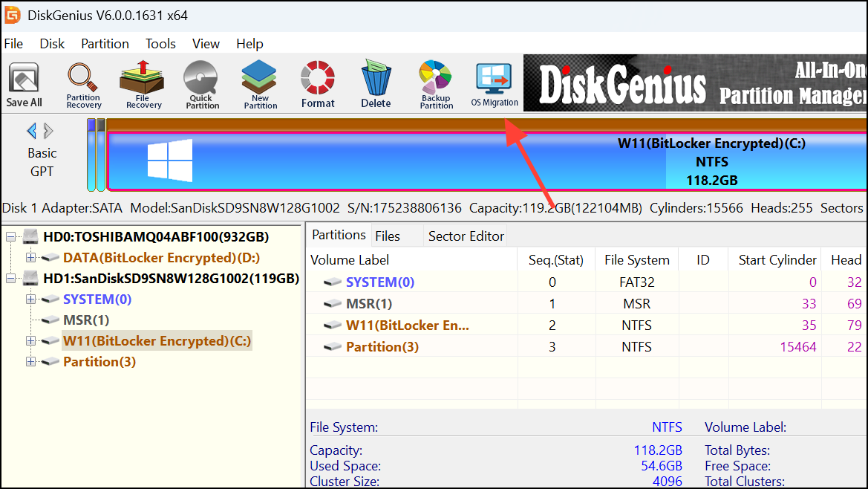
Task: Select SYSTEM(0) in the disk tree
Action: (97, 299)
